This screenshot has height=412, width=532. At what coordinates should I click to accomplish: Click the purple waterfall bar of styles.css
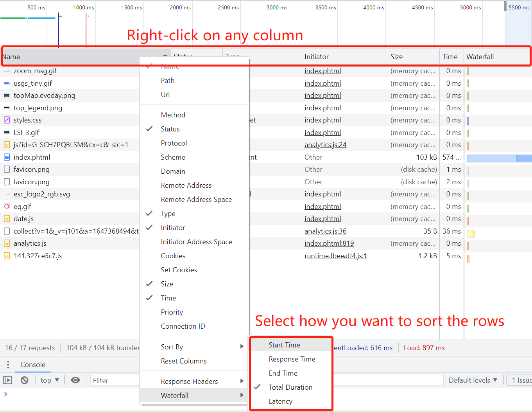pos(468,121)
